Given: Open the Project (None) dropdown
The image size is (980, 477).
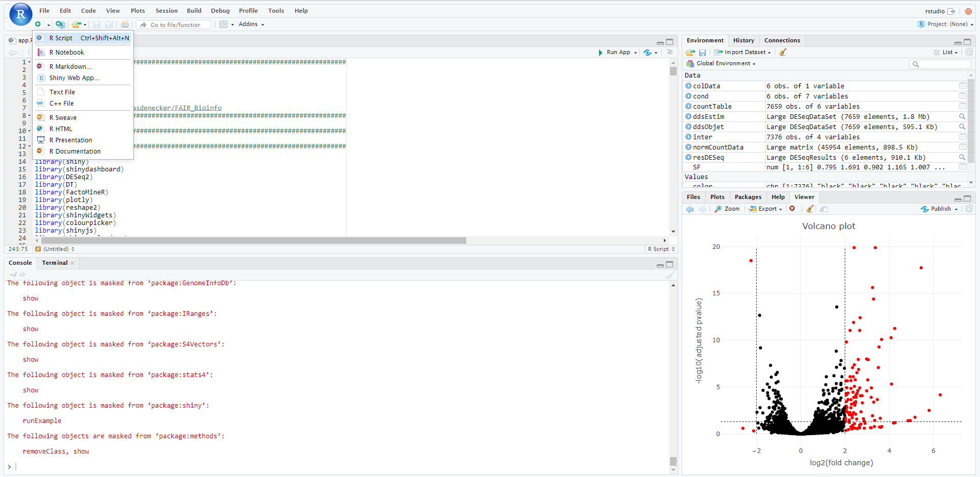Looking at the screenshot, I should 945,24.
